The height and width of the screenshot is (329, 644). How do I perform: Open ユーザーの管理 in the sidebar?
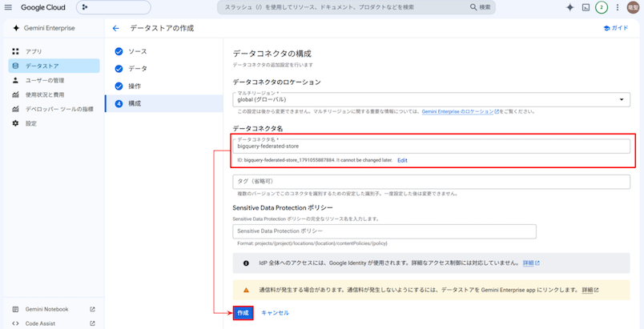coord(54,80)
